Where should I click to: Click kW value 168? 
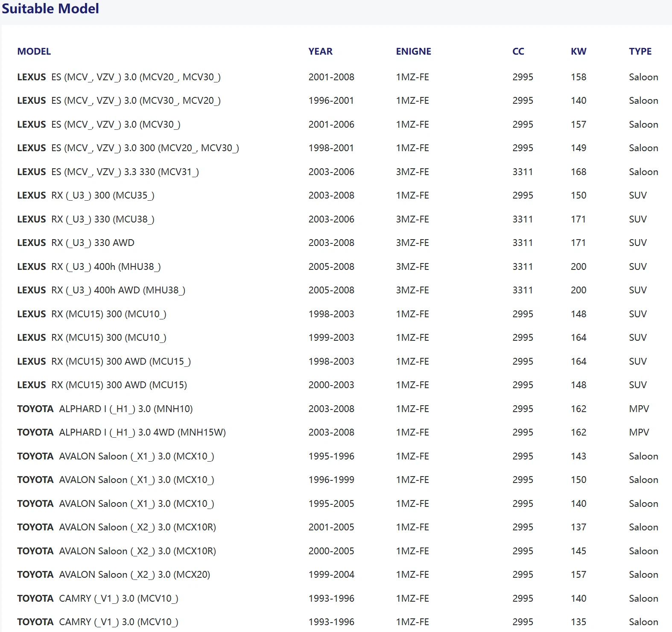(579, 172)
